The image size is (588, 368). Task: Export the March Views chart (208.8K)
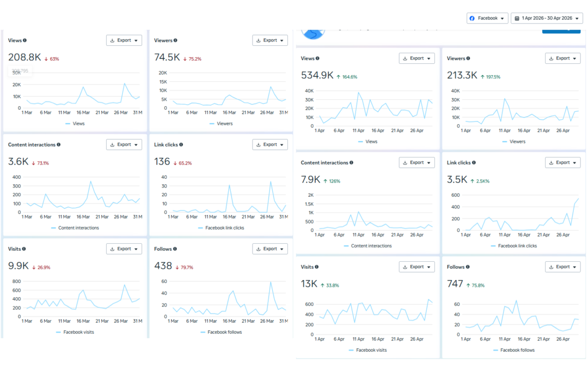[124, 40]
